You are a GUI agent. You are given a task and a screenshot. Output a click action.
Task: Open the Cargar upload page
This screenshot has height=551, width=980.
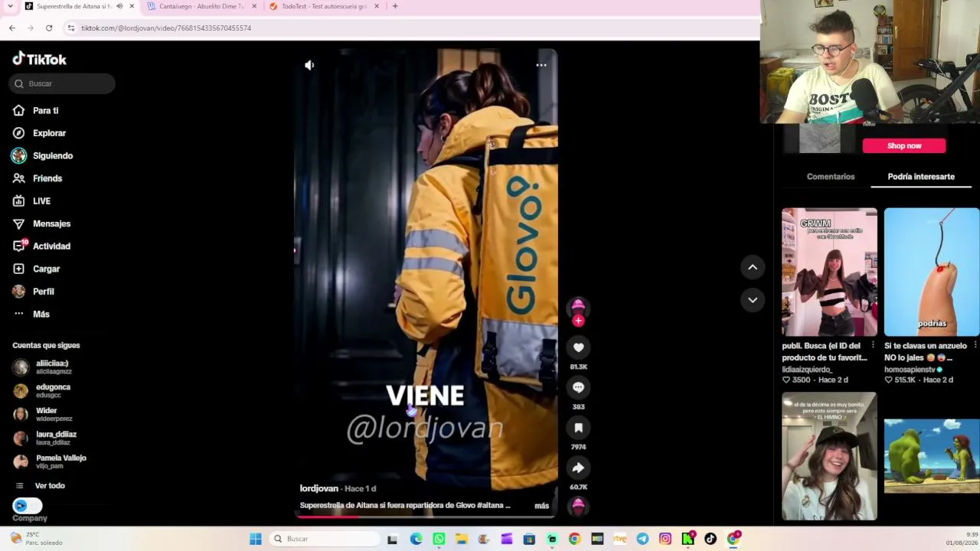pos(36,269)
